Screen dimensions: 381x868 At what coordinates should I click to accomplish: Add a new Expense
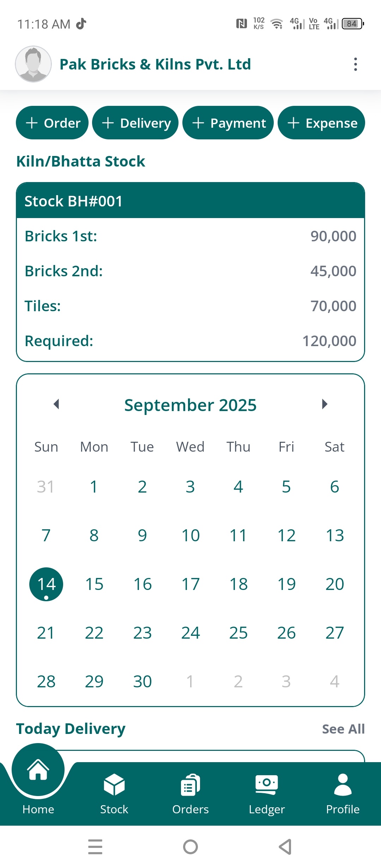pos(321,123)
